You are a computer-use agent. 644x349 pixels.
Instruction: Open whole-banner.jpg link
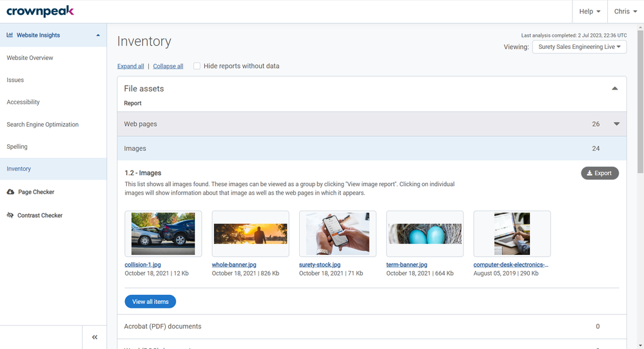(x=234, y=265)
